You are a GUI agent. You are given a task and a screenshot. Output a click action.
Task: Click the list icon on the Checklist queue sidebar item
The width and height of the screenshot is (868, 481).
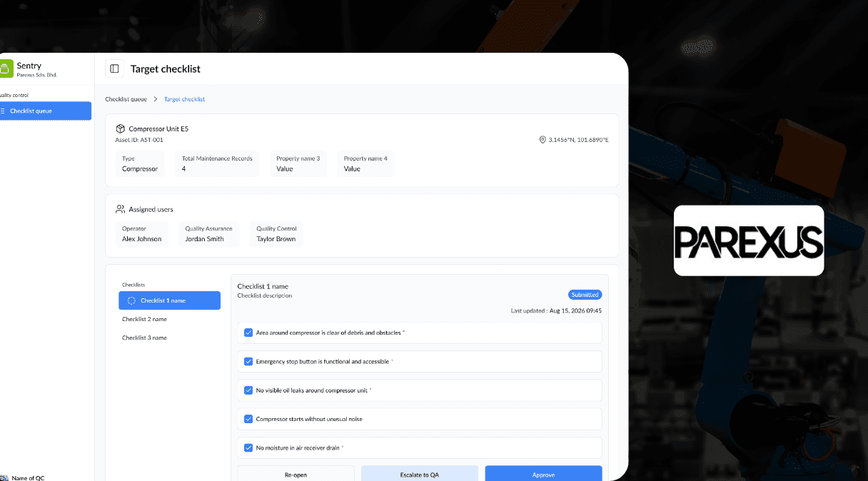4,111
